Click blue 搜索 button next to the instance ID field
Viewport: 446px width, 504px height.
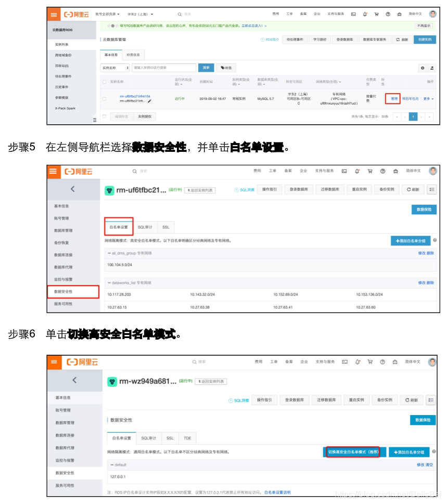[206, 68]
